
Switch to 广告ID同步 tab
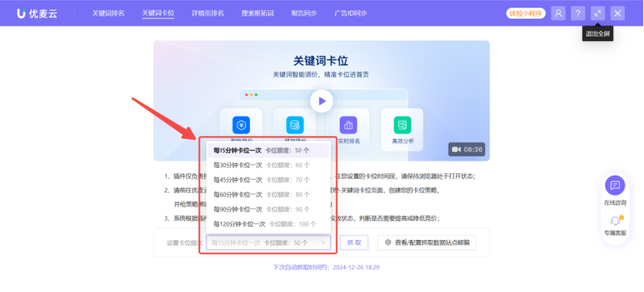(351, 13)
